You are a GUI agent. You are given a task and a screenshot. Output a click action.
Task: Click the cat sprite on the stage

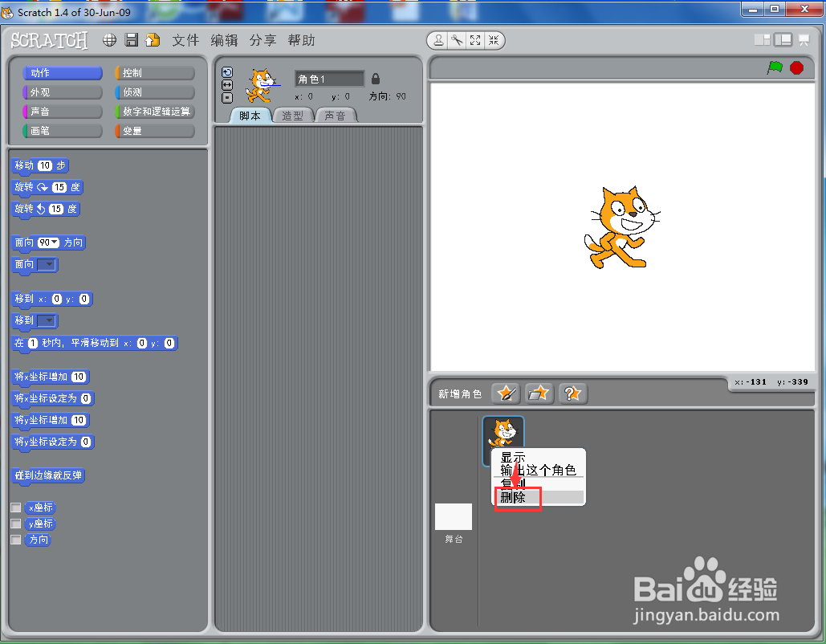click(622, 227)
